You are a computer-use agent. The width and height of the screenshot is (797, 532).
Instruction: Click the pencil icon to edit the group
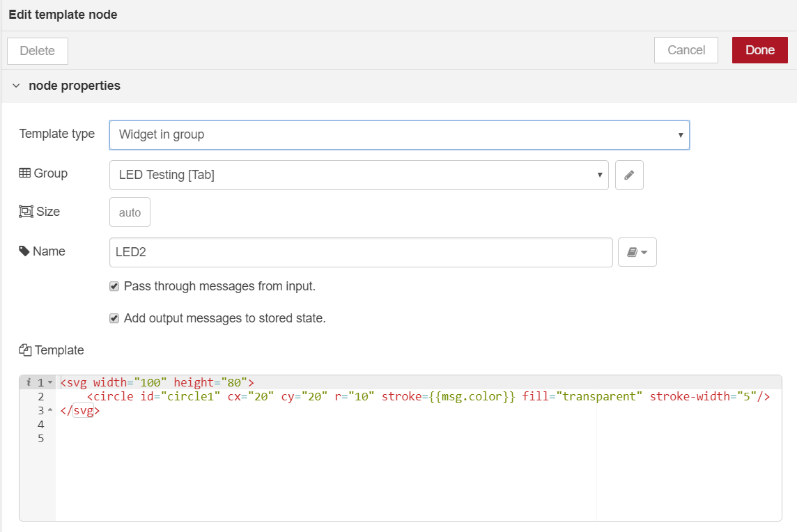click(x=629, y=175)
